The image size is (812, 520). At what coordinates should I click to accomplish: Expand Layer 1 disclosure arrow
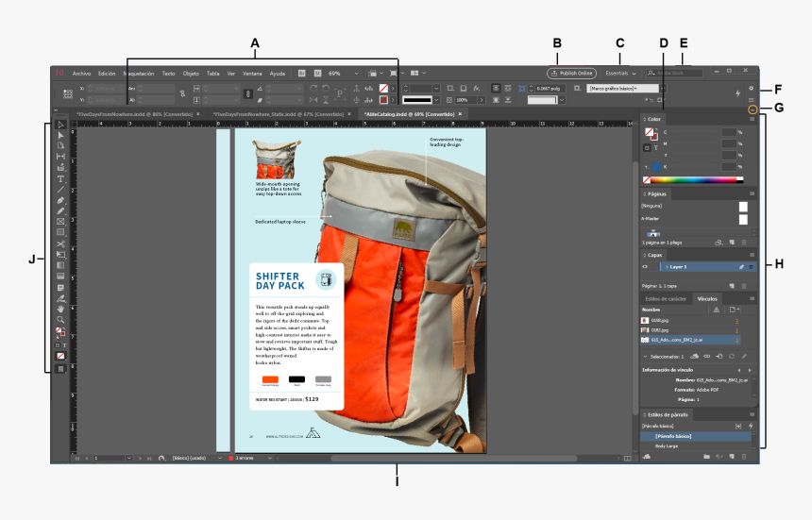click(x=667, y=267)
